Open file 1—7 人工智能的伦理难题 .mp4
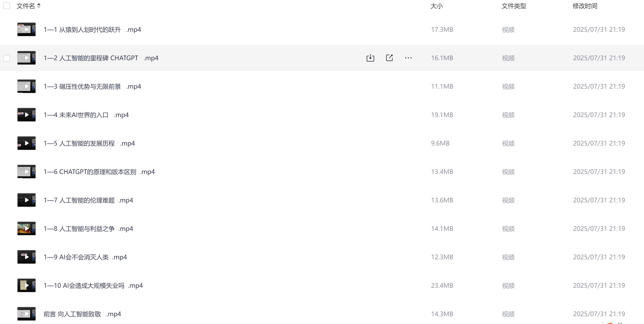This screenshot has height=324, width=644. [x=88, y=201]
